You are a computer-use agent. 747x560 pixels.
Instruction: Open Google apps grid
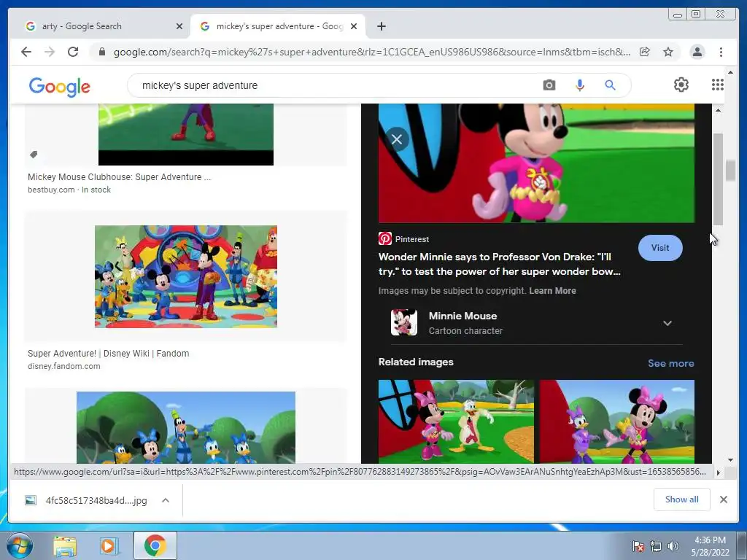tap(718, 85)
